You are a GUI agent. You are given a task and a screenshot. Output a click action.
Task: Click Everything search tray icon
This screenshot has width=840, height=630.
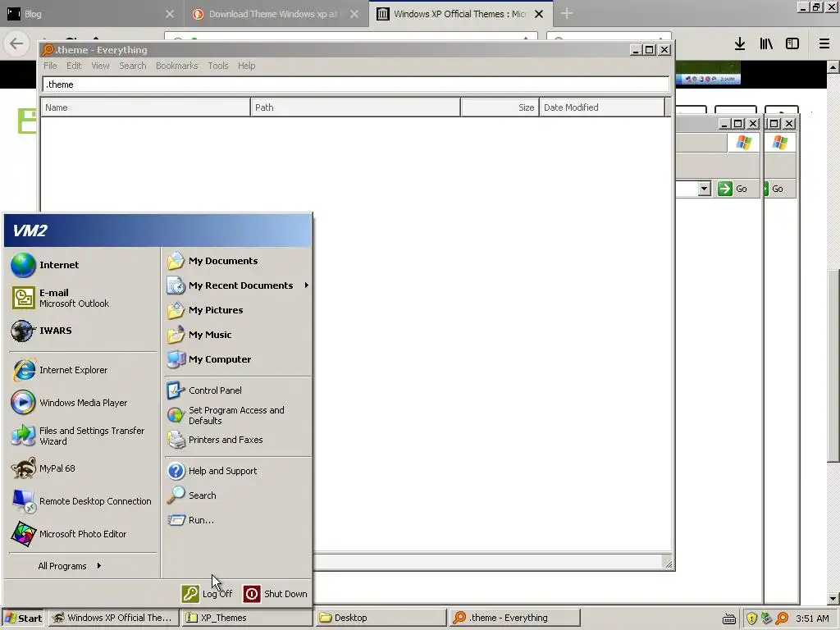[x=782, y=619]
